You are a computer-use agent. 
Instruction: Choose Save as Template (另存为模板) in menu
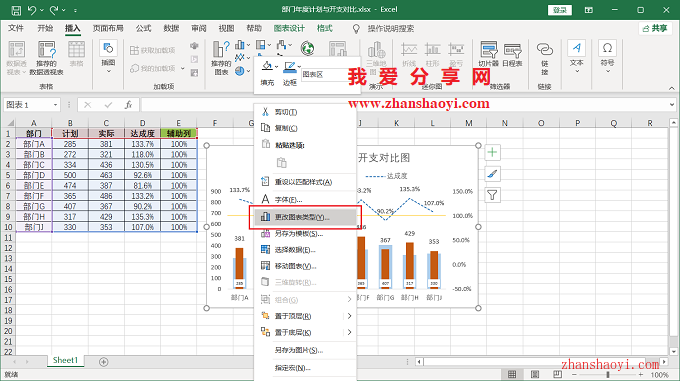click(x=305, y=234)
